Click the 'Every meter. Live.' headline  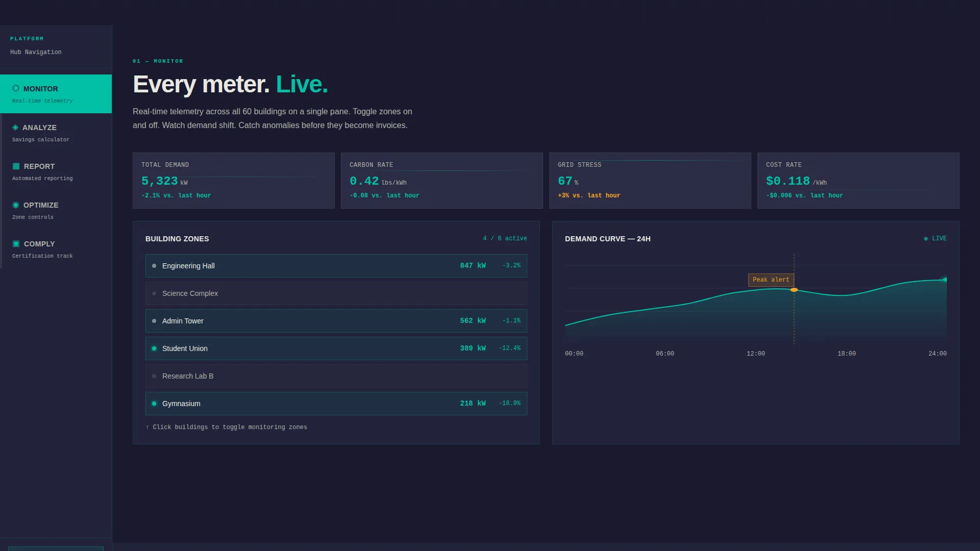point(230,84)
